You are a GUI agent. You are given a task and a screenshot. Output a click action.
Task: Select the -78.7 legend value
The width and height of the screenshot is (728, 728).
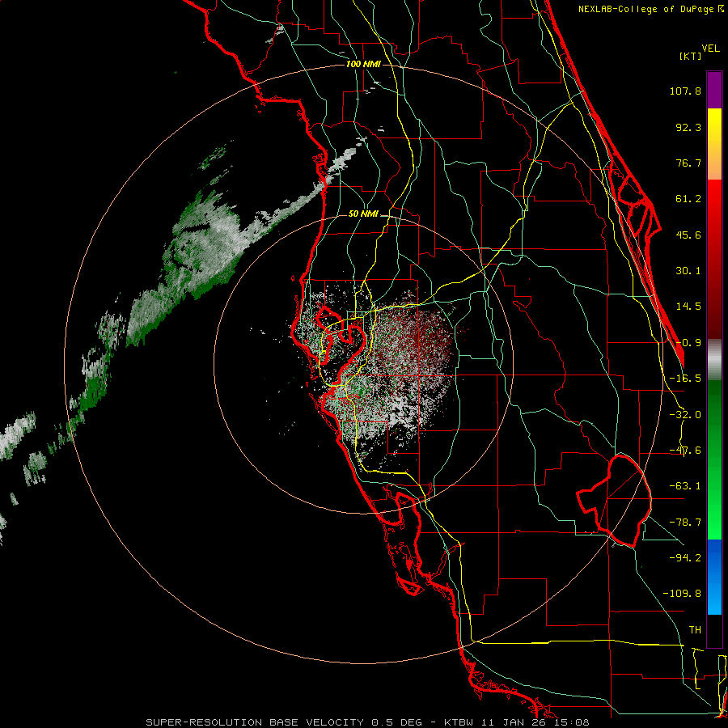click(x=685, y=523)
